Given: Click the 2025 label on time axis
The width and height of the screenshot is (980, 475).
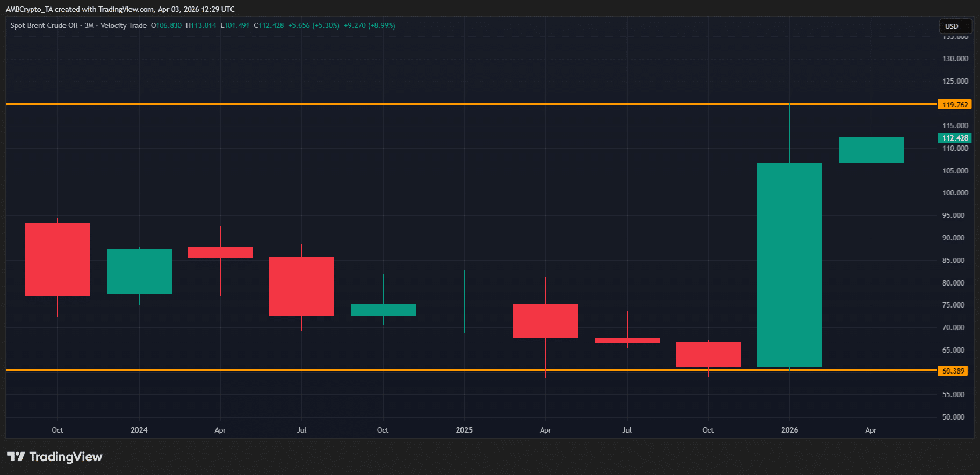Looking at the screenshot, I should 464,430.
